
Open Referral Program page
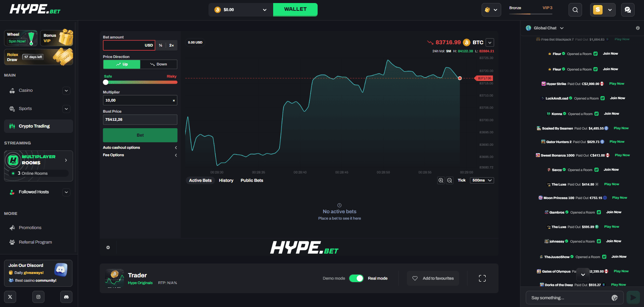(x=35, y=242)
